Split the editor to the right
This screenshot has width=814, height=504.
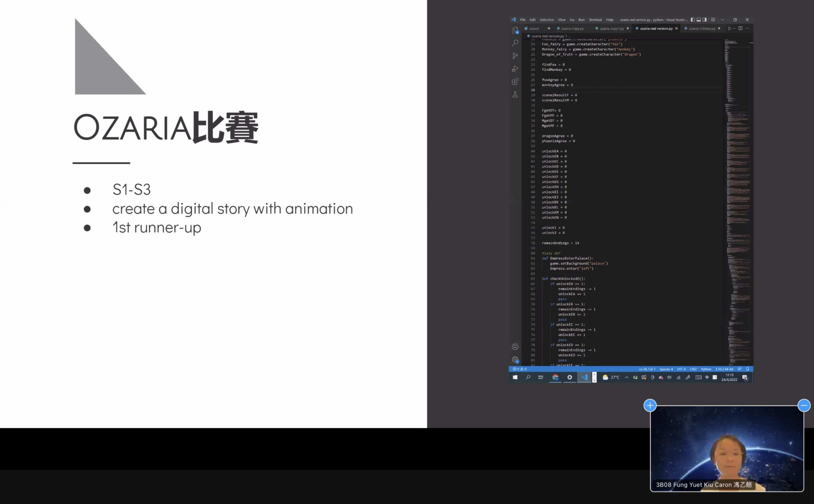pyautogui.click(x=740, y=28)
